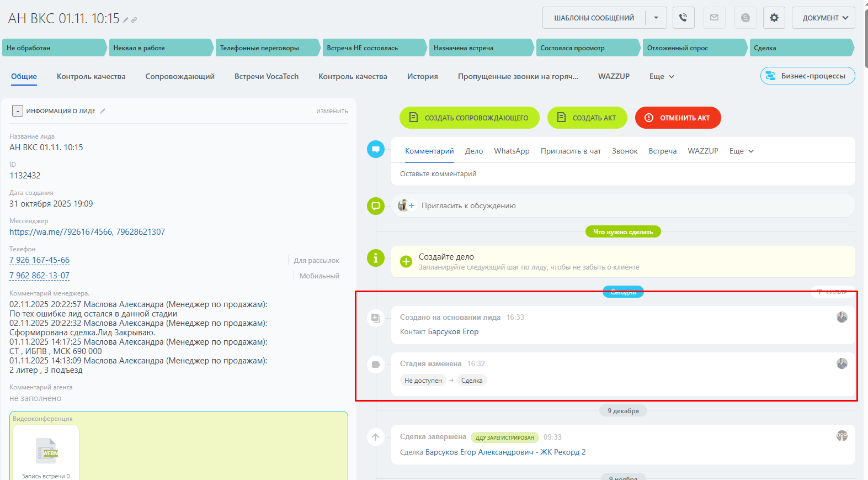868x480 pixels.
Task: Click the email envelope icon button
Action: click(x=714, y=18)
